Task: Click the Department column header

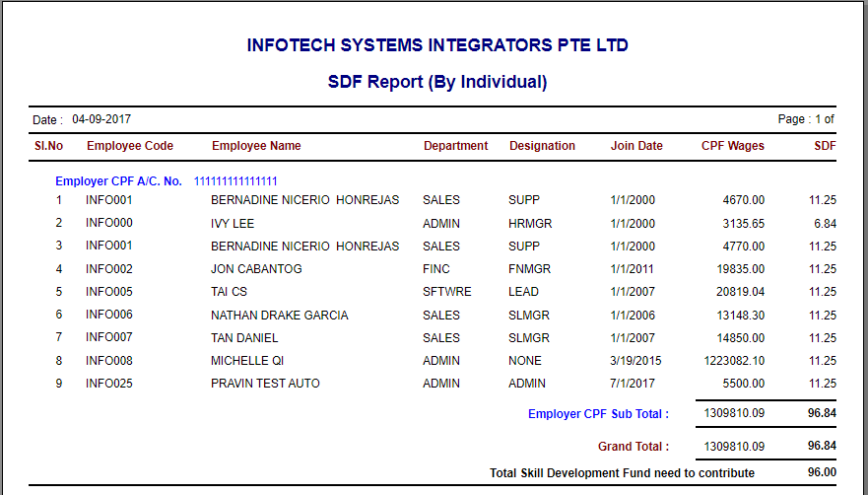Action: point(455,146)
